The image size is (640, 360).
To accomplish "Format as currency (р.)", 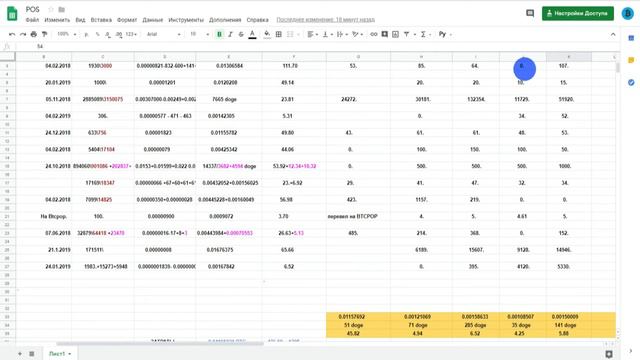I will click(x=87, y=34).
